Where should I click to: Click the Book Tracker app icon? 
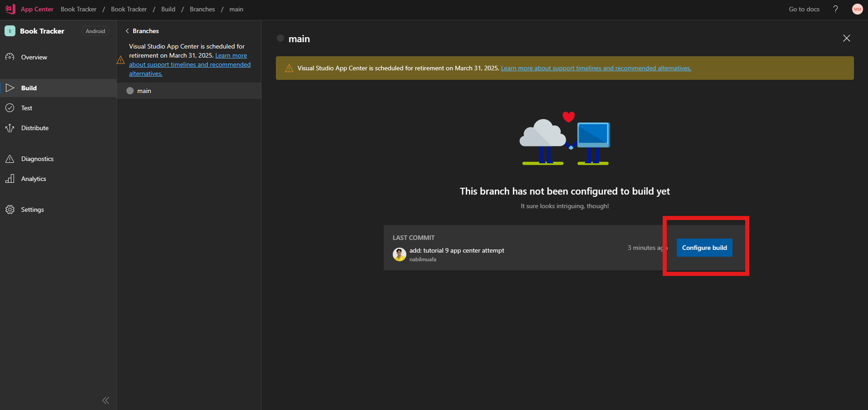tap(10, 31)
